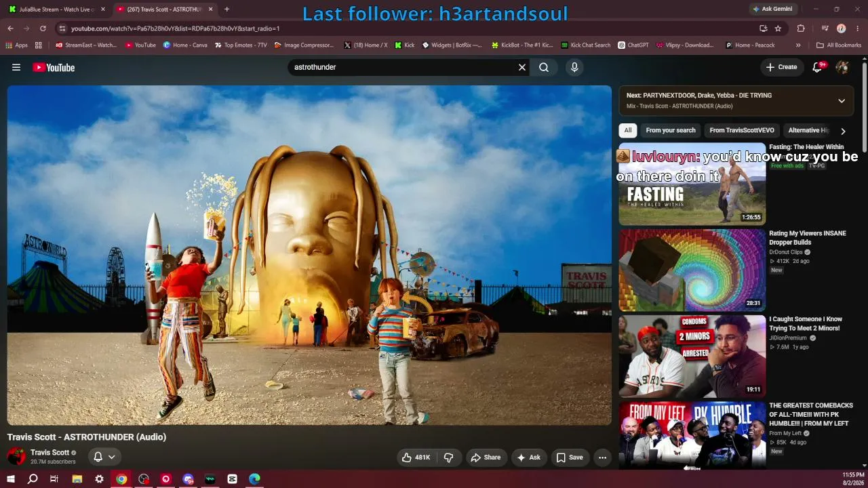Open File Explorer from the taskbar
Image resolution: width=868 pixels, height=488 pixels.
[x=77, y=479]
